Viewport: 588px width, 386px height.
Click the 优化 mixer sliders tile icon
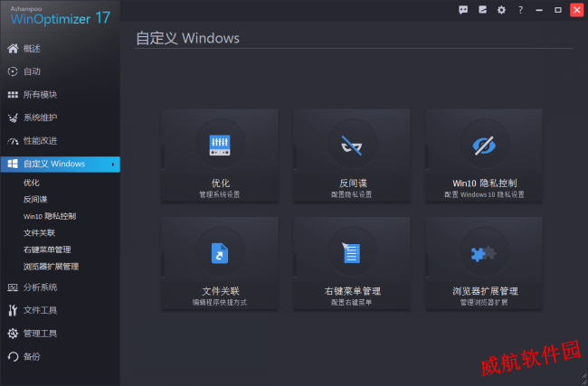click(x=220, y=145)
